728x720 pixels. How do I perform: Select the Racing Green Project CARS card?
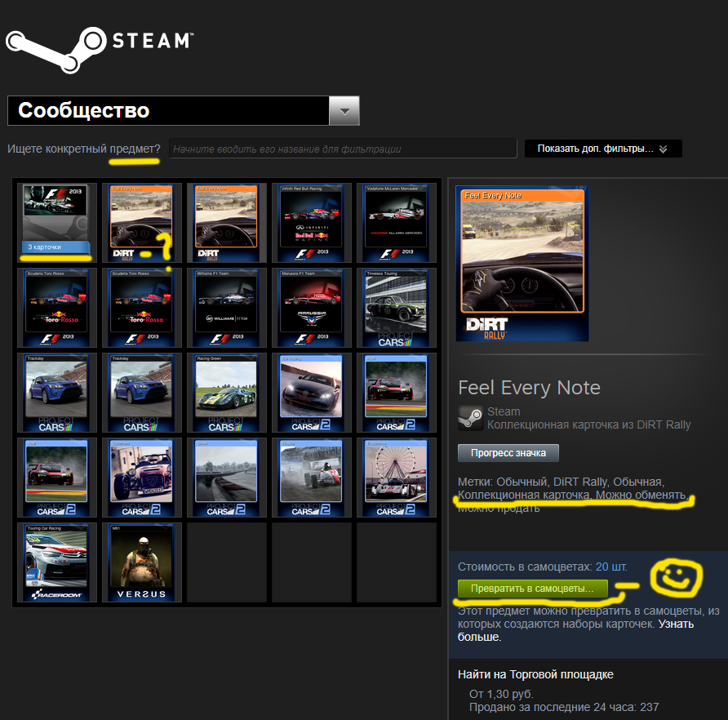226,392
